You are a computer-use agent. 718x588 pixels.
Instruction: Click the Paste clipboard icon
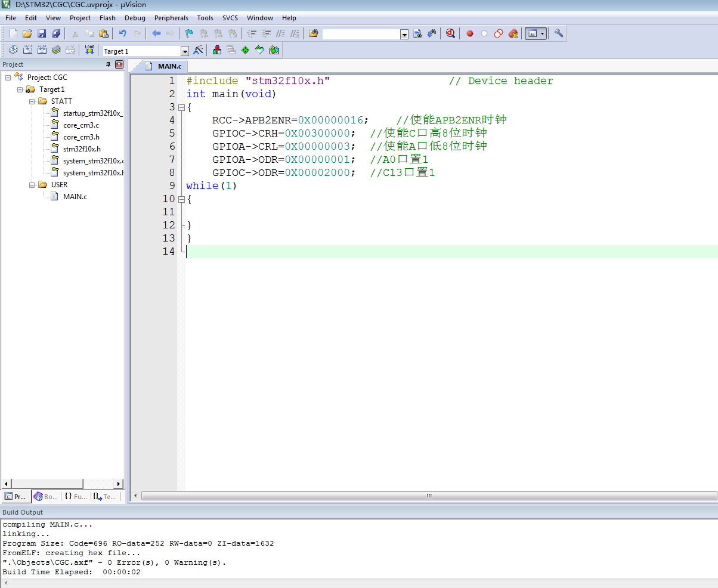click(104, 33)
